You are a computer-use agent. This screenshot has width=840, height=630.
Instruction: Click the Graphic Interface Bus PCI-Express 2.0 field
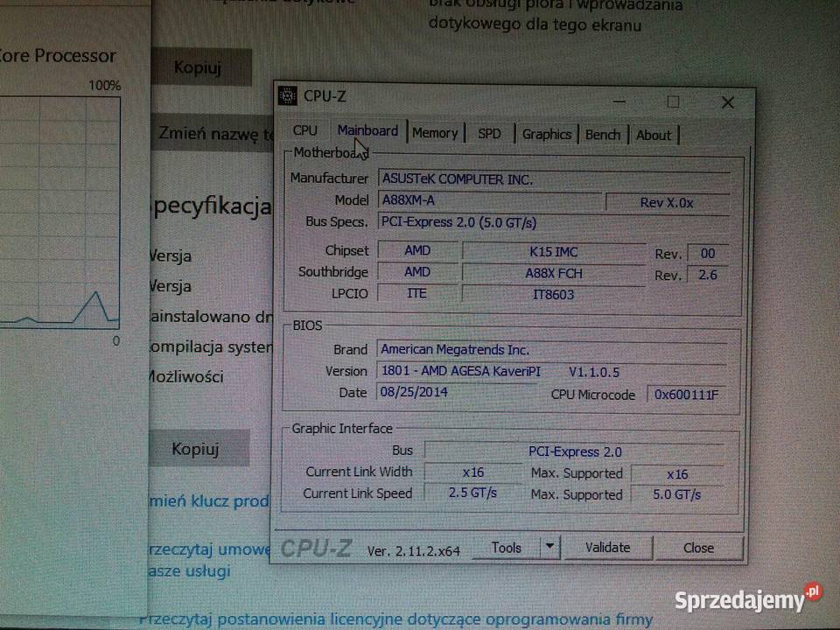tap(574, 451)
